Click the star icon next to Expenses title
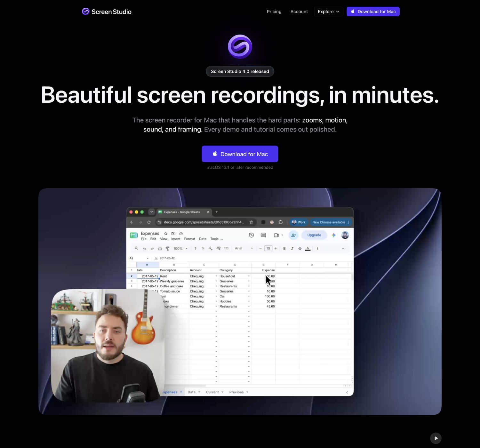The height and width of the screenshot is (448, 480). [166, 234]
